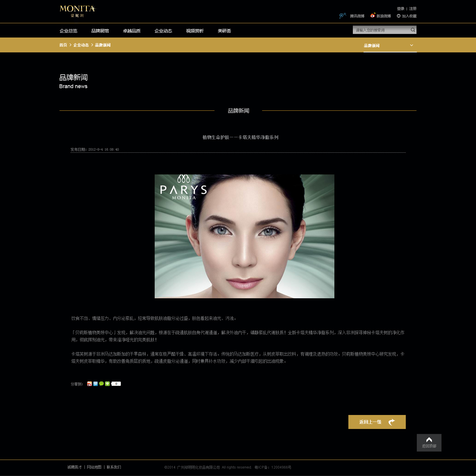Click 加入收藏 bookmark icon
Screen dimensions: 476x476
(x=399, y=16)
